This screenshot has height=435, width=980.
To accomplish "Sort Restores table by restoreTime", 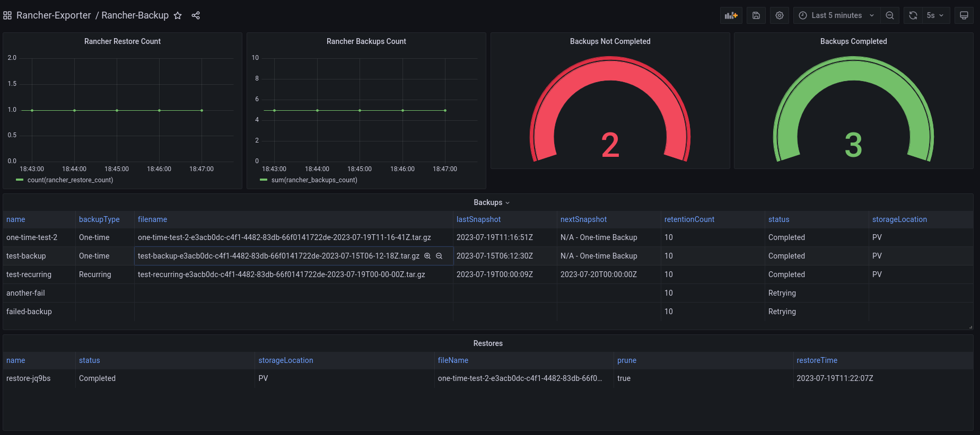I will (817, 360).
